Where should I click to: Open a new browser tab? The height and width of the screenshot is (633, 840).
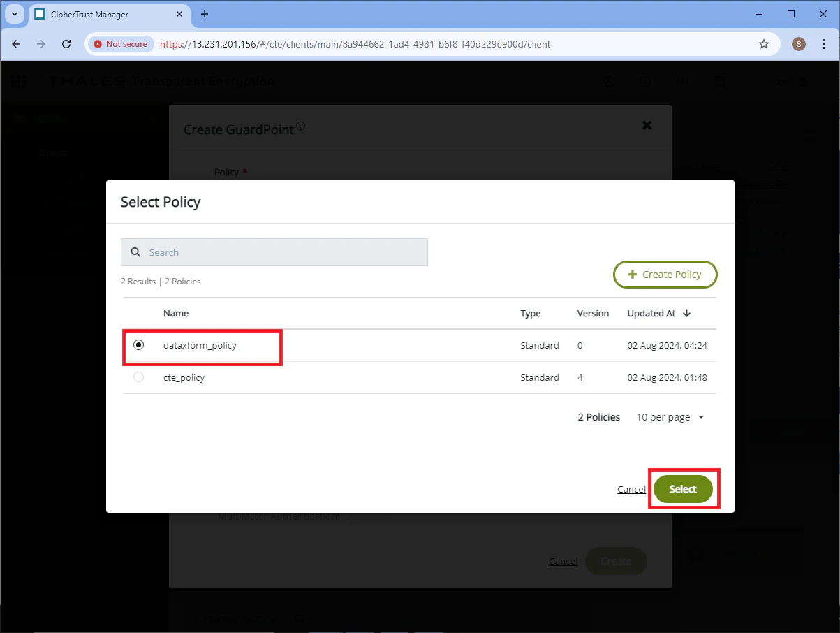[205, 14]
